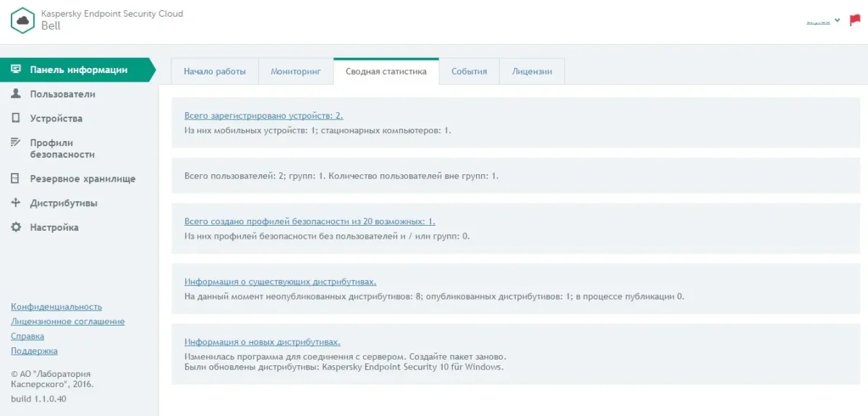Open link Всего создано профилей безопасности
The image size is (868, 416).
click(310, 221)
